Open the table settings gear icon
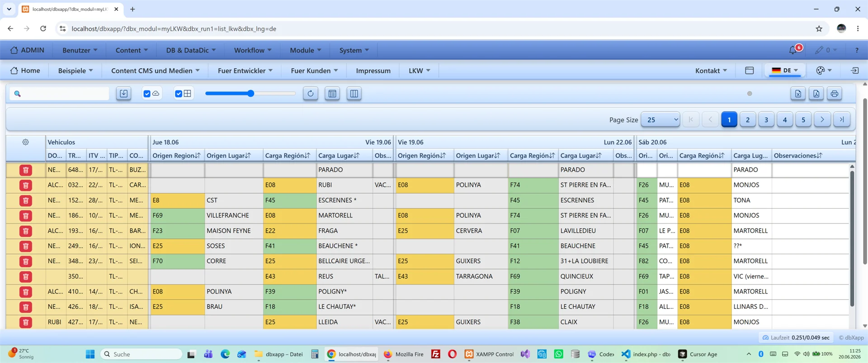The width and height of the screenshot is (868, 363). [x=26, y=142]
